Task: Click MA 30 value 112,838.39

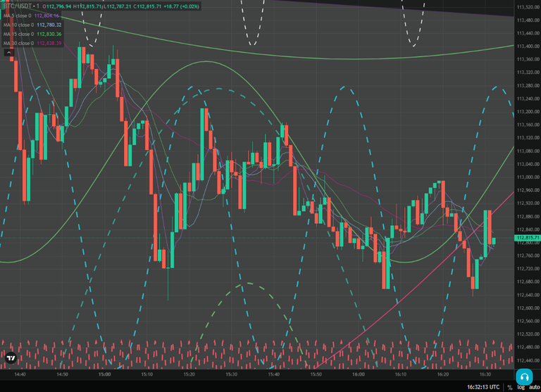Action: [x=49, y=44]
